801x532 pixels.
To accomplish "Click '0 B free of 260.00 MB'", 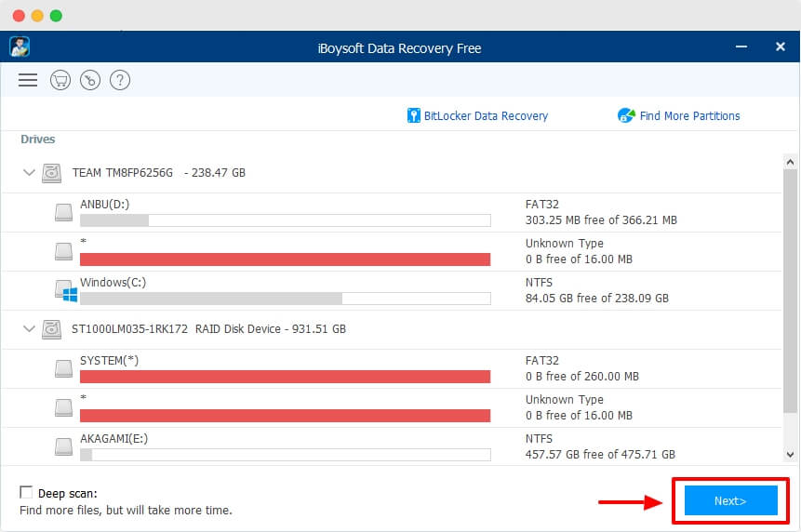I will pos(581,377).
